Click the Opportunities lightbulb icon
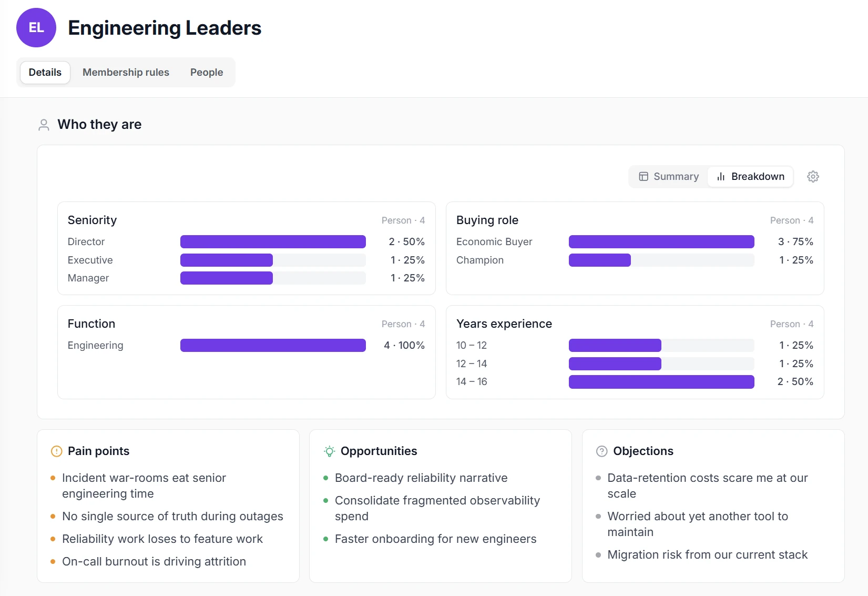Screen dimensions: 868x596 [x=329, y=451]
